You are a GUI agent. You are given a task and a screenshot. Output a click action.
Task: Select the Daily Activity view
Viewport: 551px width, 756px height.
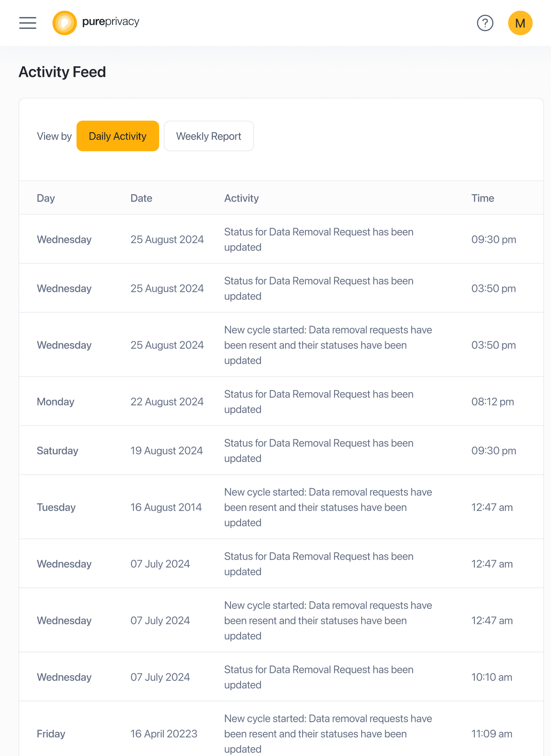pyautogui.click(x=118, y=136)
